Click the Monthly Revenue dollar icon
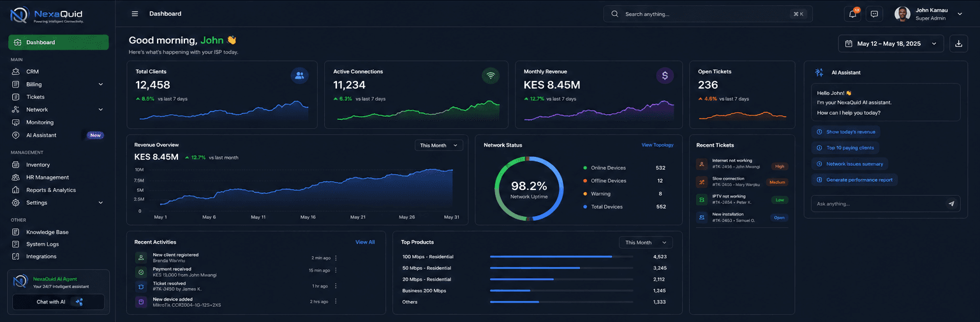The image size is (980, 322). [665, 75]
